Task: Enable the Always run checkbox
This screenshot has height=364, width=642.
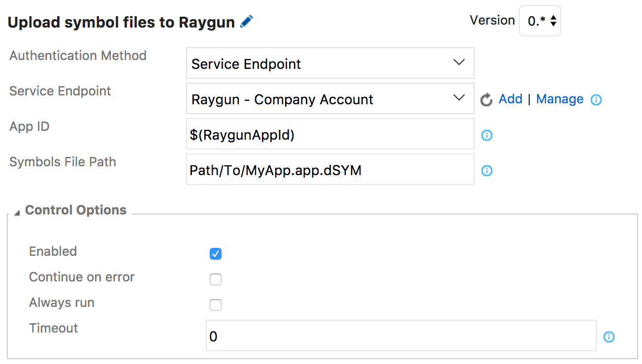Action: click(216, 305)
